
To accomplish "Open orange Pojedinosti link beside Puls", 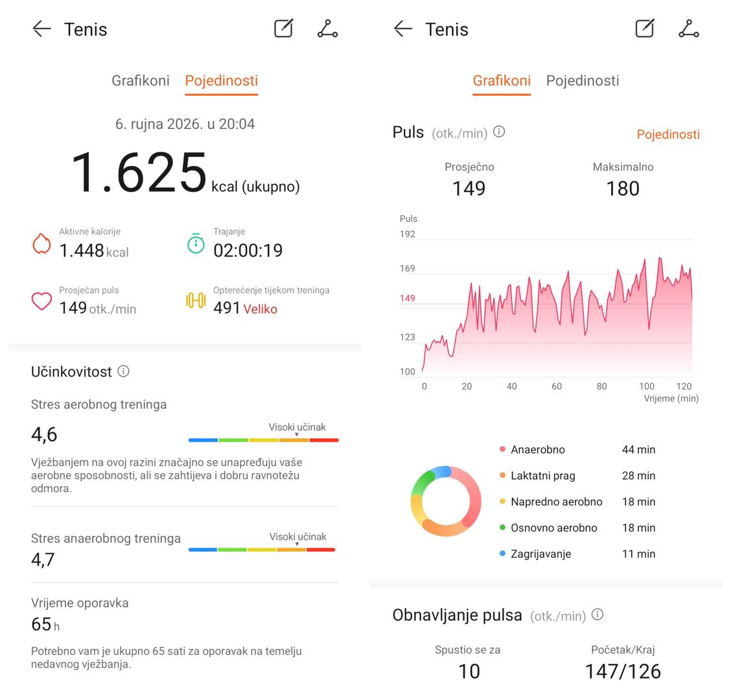I will coord(668,134).
